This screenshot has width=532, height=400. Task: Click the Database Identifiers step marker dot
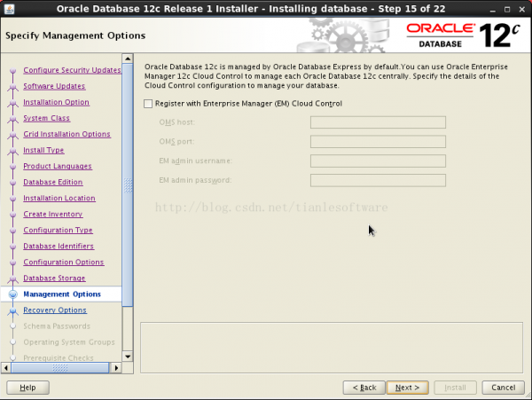click(x=13, y=247)
